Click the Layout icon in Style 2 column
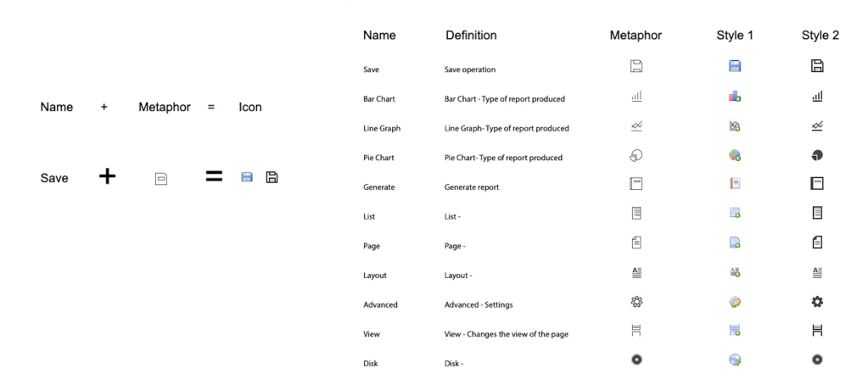 coord(819,272)
